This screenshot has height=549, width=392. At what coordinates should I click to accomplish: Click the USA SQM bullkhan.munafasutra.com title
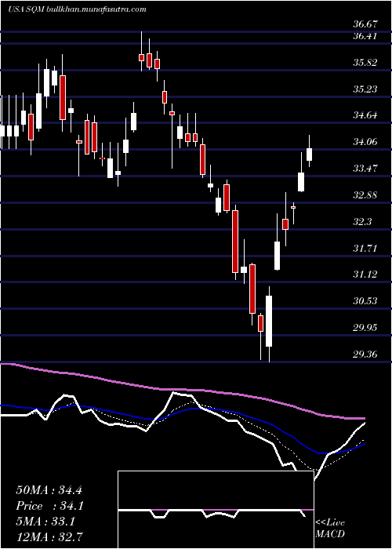click(77, 9)
